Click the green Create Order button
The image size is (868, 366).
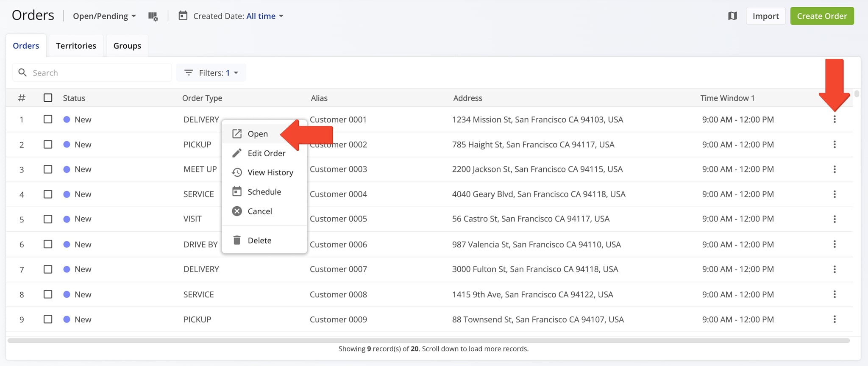[x=822, y=16]
